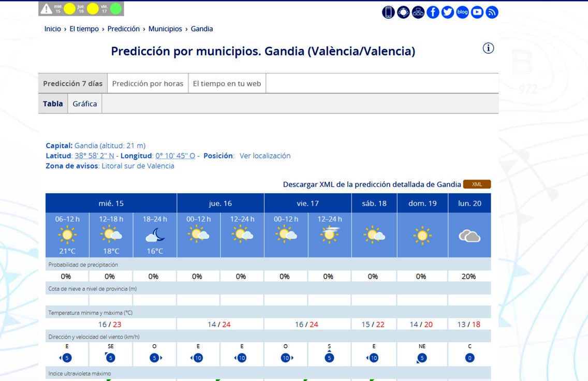Screen dimensions: 588x381
Task: Open Litoral sur de Valencia link
Action: [x=138, y=166]
